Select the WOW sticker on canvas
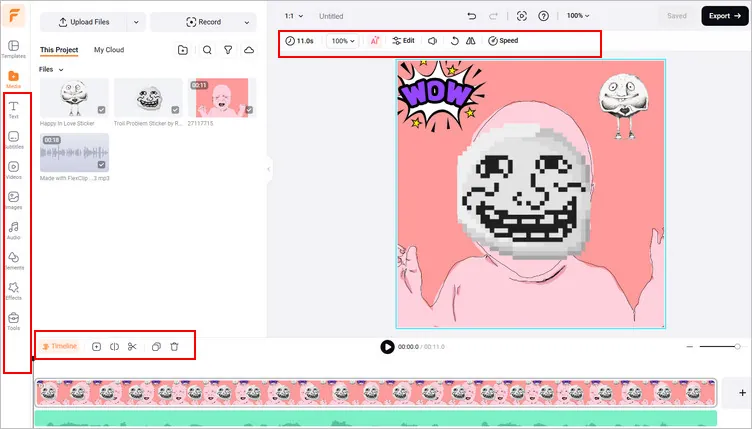The image size is (752, 429). 439,94
